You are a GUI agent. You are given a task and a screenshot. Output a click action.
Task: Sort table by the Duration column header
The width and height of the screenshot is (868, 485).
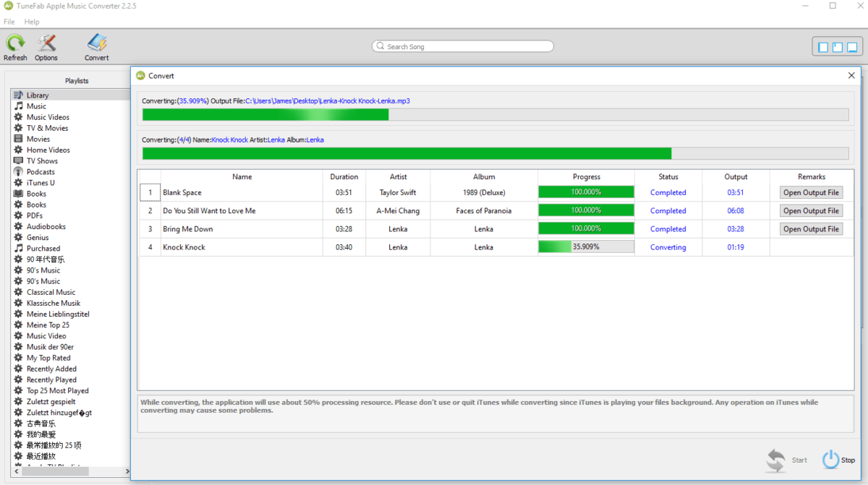coord(344,176)
